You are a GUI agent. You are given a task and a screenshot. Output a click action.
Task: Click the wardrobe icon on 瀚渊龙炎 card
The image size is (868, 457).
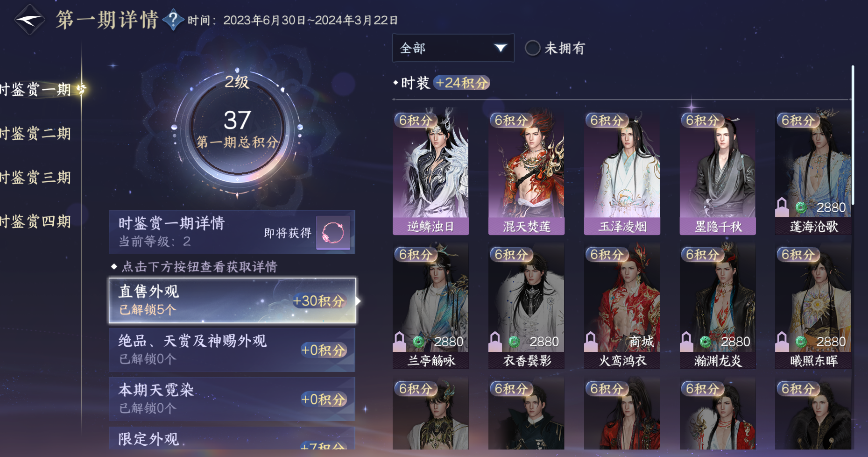coord(686,341)
